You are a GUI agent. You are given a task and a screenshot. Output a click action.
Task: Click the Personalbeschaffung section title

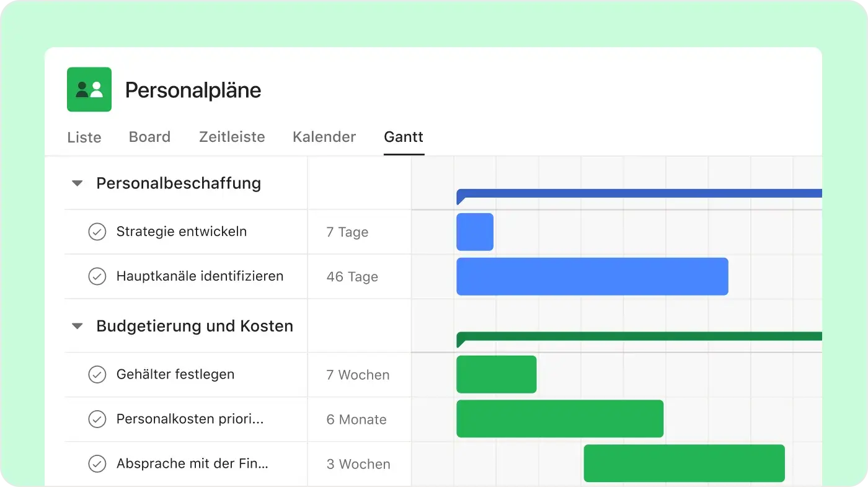point(179,183)
